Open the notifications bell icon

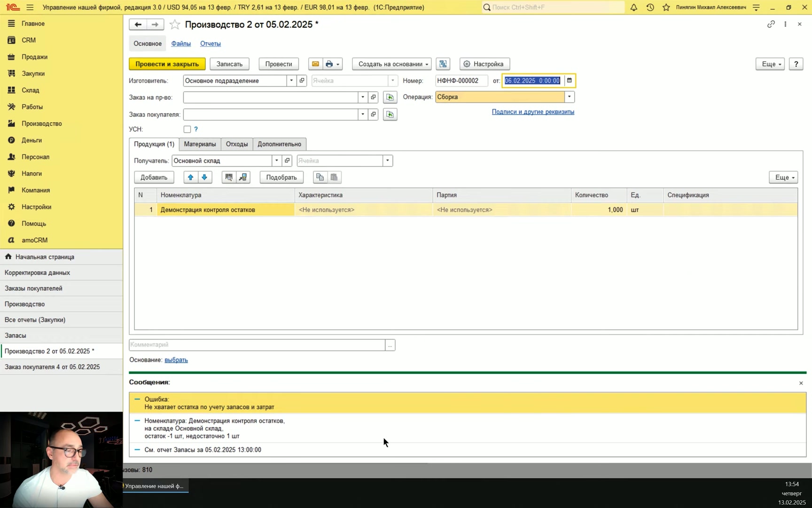634,8
